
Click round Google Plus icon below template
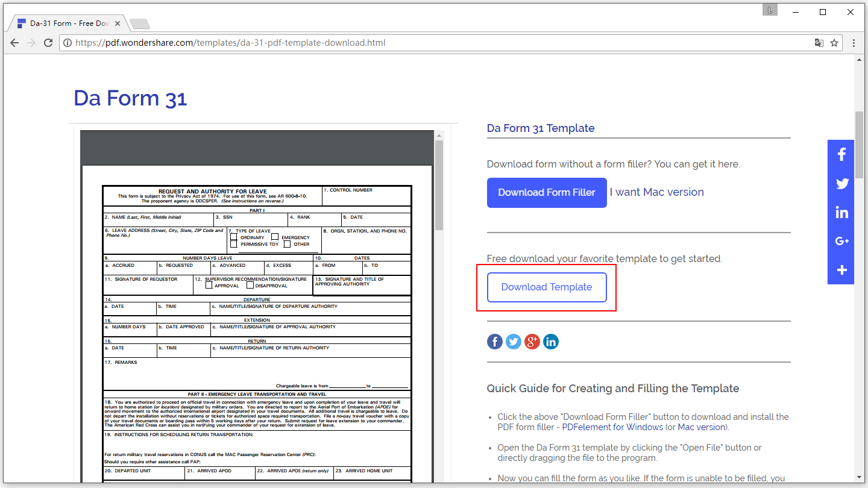point(532,342)
